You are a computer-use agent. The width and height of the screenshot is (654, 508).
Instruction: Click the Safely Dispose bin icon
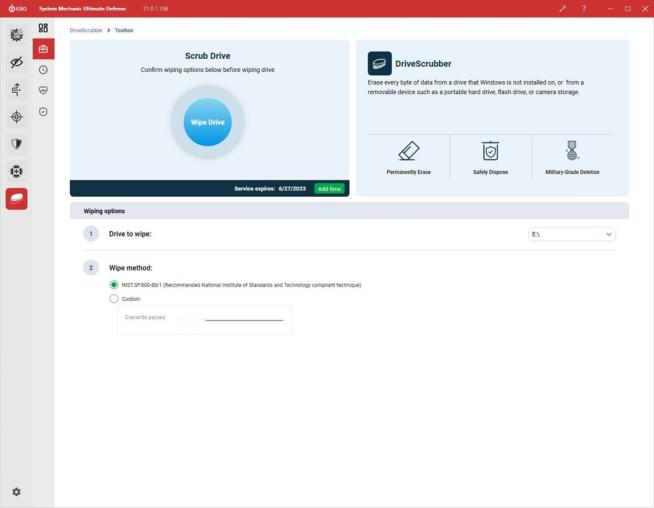490,151
